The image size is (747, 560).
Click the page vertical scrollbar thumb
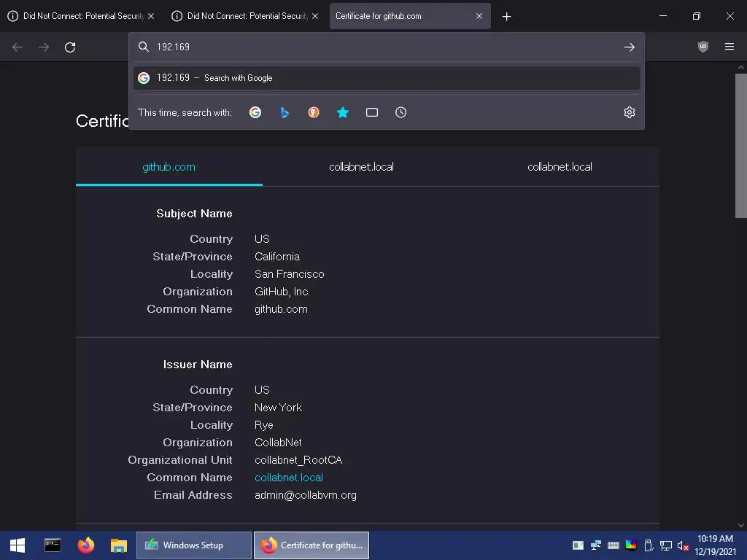[741, 145]
